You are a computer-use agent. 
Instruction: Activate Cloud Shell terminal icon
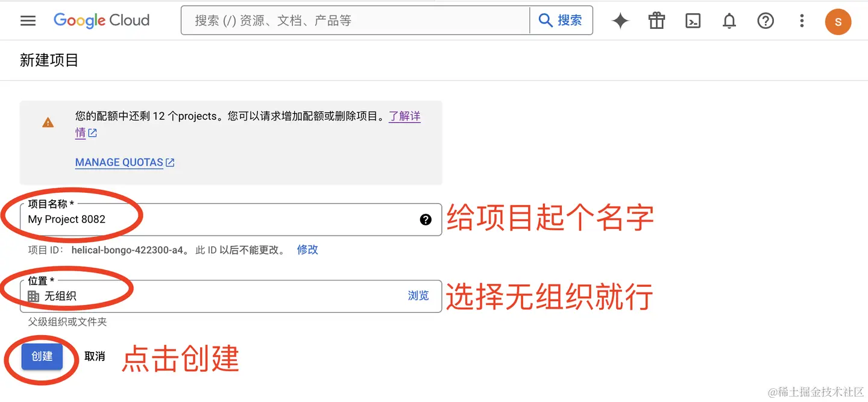[x=693, y=21]
